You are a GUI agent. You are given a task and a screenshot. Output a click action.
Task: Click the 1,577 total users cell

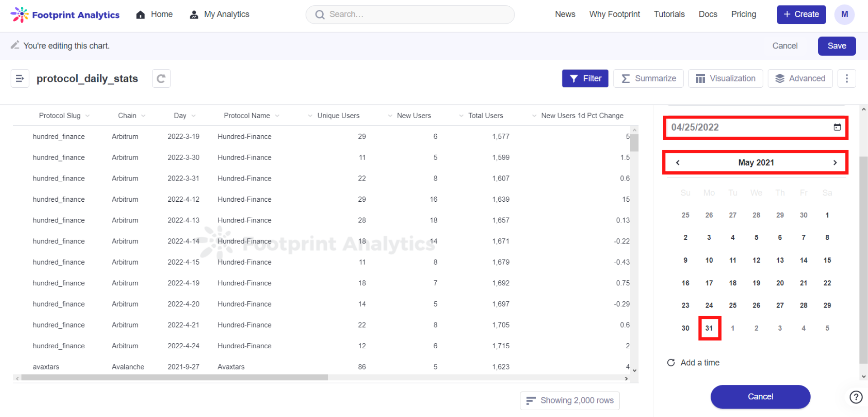500,137
